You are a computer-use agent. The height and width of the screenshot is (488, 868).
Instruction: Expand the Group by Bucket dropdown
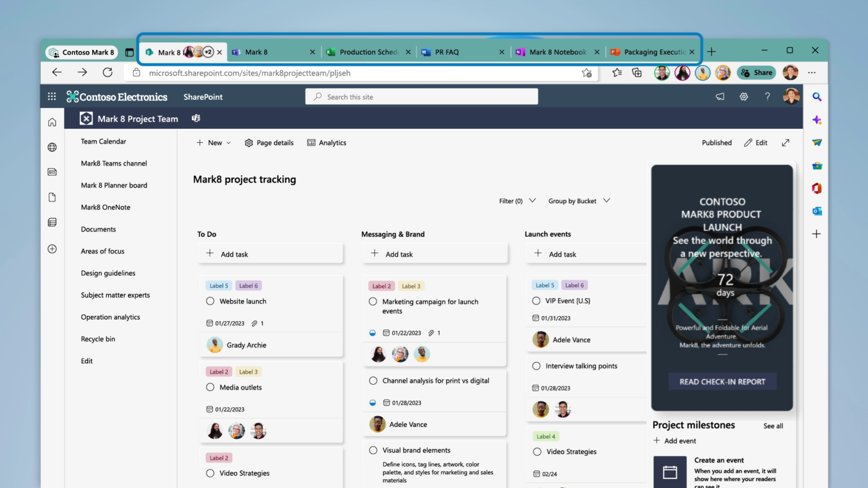pos(578,201)
